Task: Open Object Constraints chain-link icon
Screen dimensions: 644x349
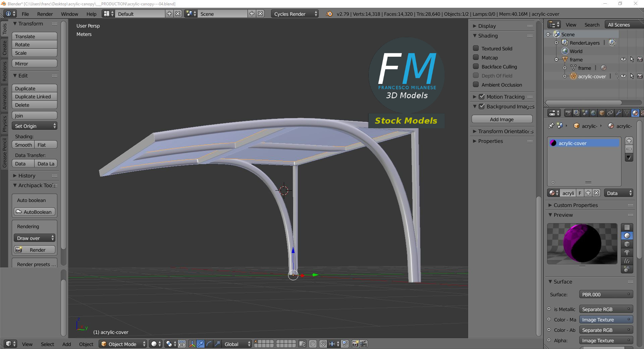Action: 610,113
